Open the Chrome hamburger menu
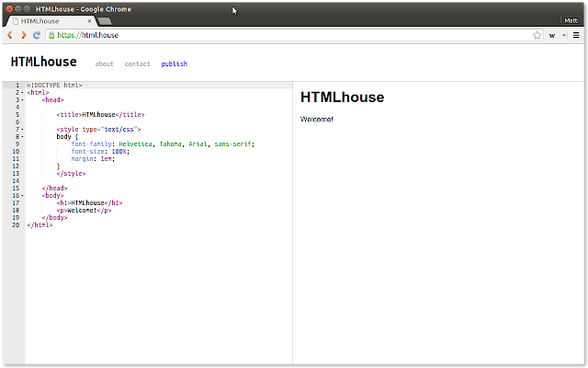The width and height of the screenshot is (588, 368). (x=576, y=35)
